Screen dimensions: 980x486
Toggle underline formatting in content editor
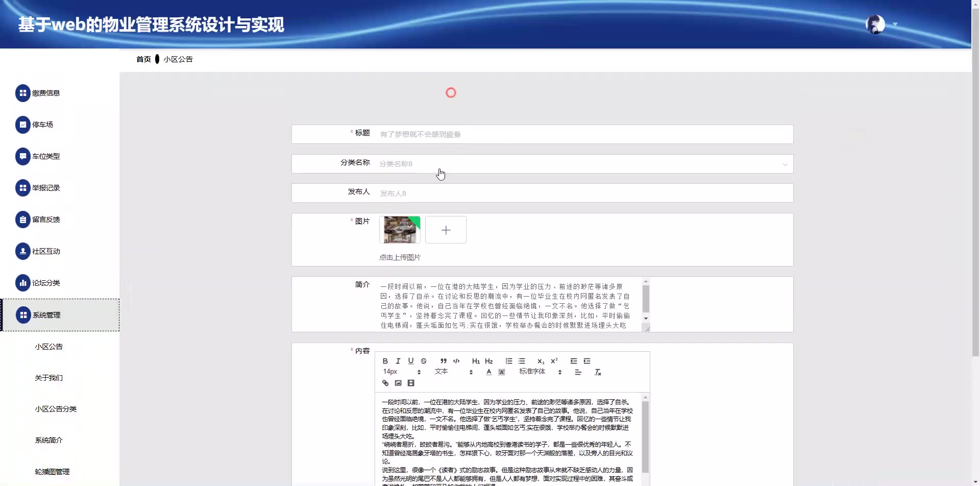411,361
